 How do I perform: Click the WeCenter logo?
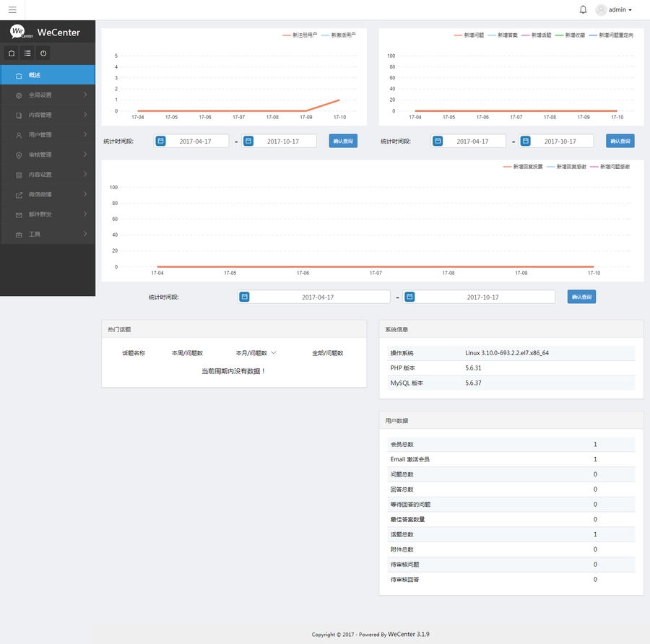[x=45, y=32]
